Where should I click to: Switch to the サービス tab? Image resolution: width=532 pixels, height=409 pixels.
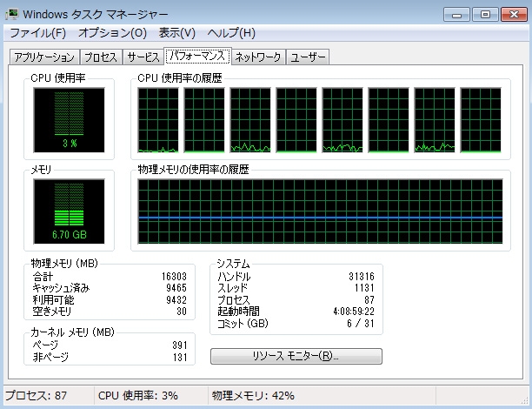[143, 57]
